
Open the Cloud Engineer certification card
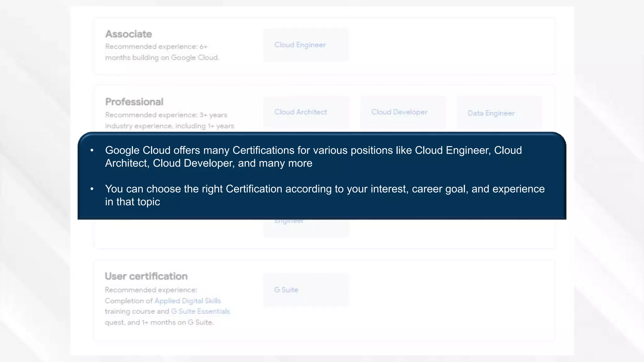pos(306,45)
